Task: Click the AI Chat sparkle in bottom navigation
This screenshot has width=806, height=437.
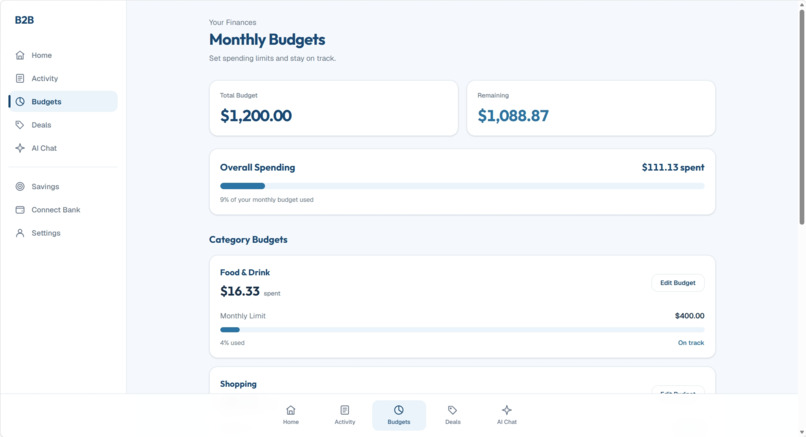Action: pyautogui.click(x=507, y=410)
